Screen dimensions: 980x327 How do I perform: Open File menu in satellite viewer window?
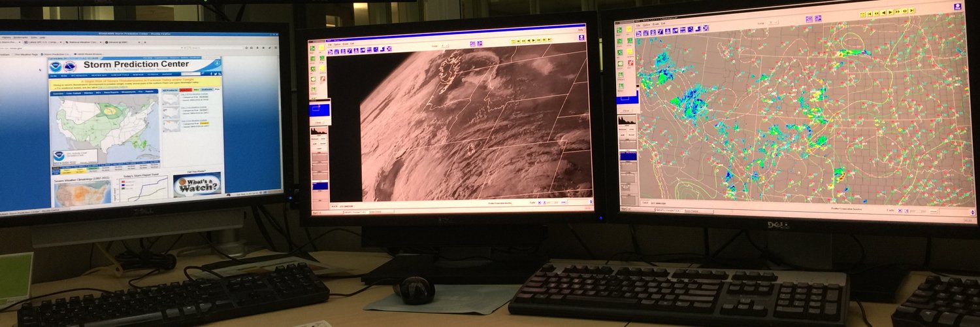330,44
